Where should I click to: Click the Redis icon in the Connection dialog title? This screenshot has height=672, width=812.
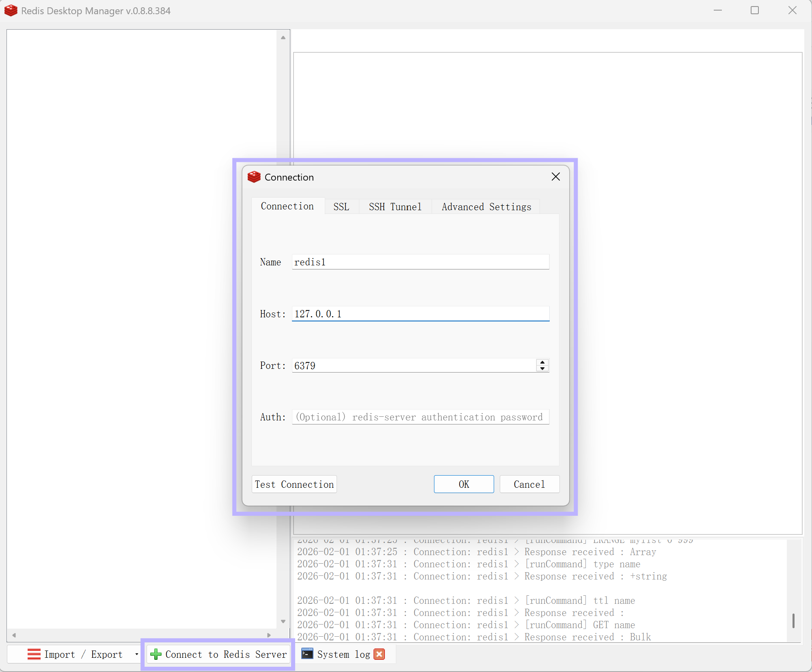coord(254,177)
